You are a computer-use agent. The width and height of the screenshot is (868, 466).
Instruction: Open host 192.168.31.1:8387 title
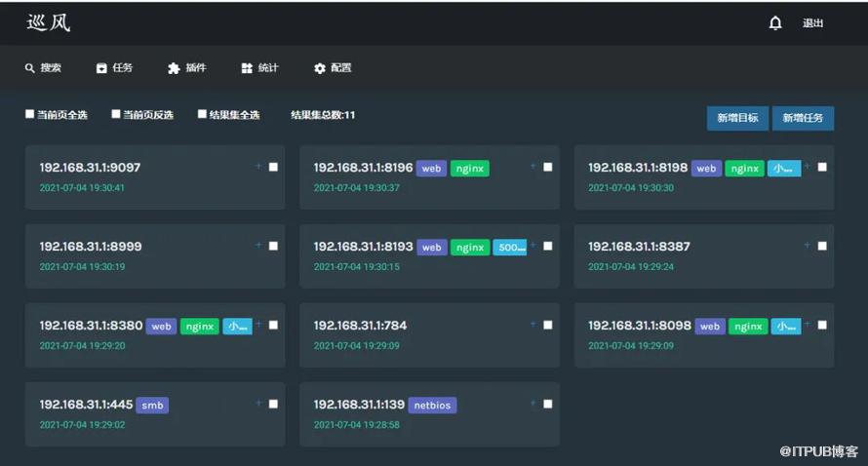[x=639, y=247]
